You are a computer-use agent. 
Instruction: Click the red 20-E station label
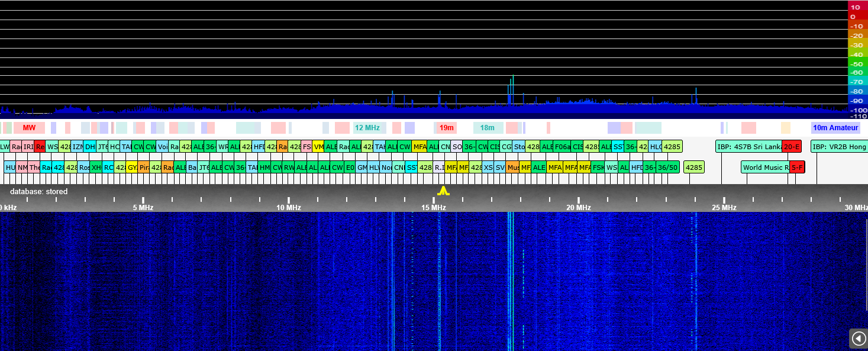tap(792, 147)
